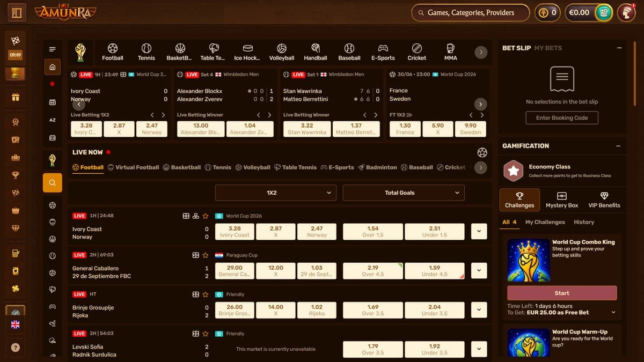
Task: Open the user profile avatar
Action: [x=626, y=12]
